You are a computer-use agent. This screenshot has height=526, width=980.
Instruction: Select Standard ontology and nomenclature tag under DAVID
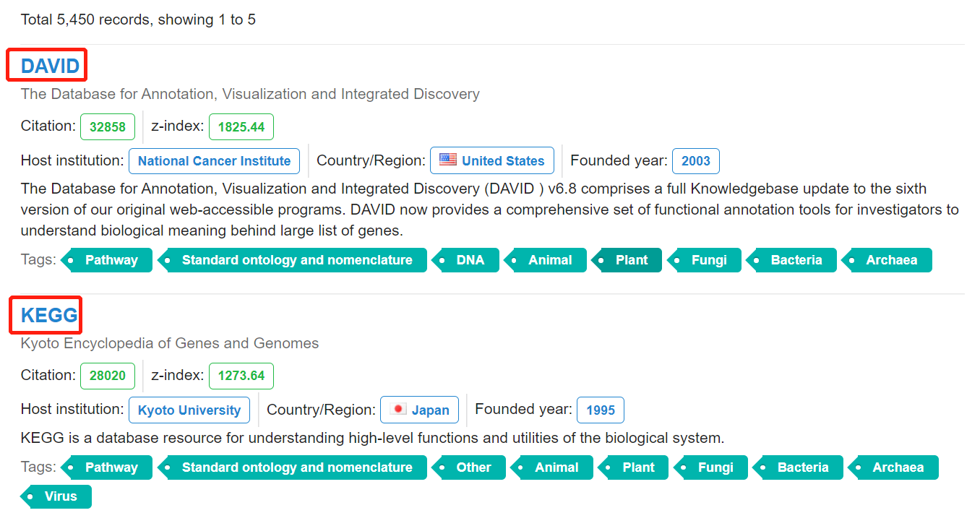(x=292, y=260)
